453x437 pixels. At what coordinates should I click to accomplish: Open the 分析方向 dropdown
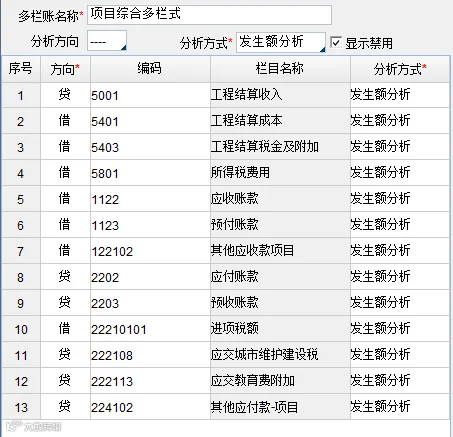(x=107, y=41)
